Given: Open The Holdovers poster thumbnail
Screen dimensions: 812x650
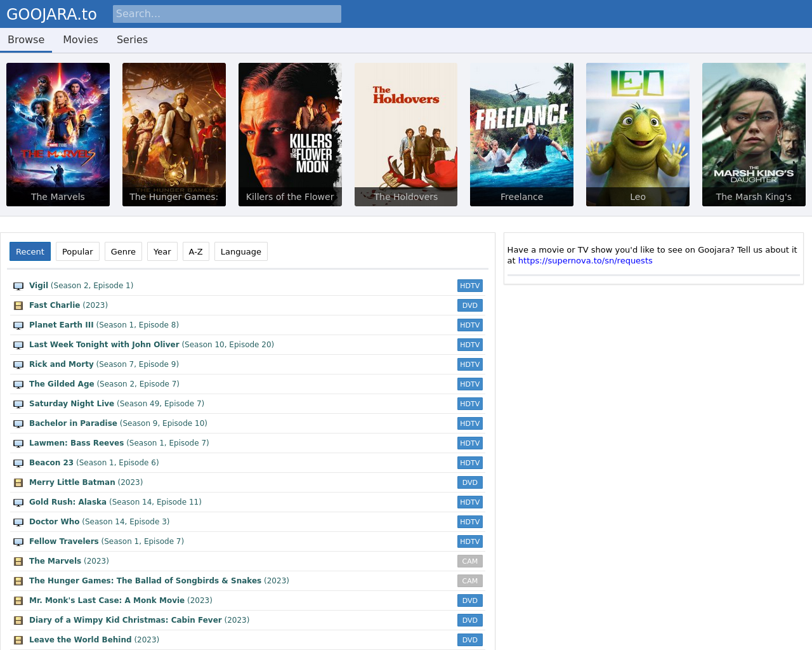Looking at the screenshot, I should point(406,135).
